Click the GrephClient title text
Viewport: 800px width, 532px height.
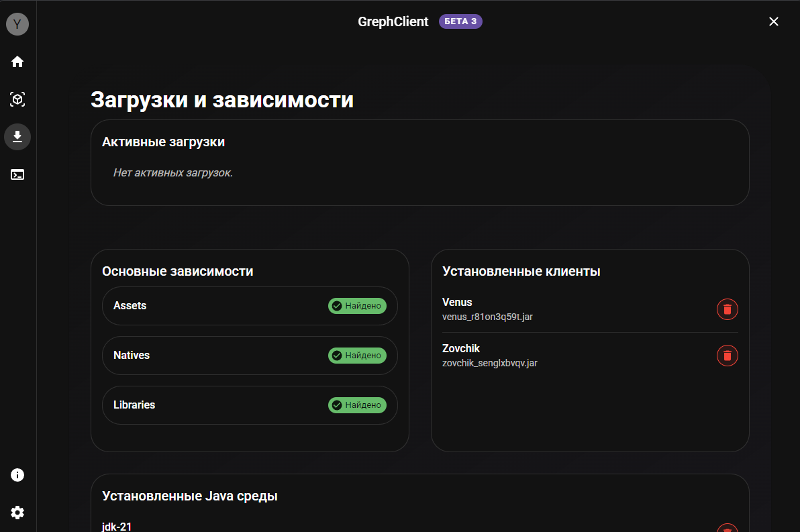point(393,21)
